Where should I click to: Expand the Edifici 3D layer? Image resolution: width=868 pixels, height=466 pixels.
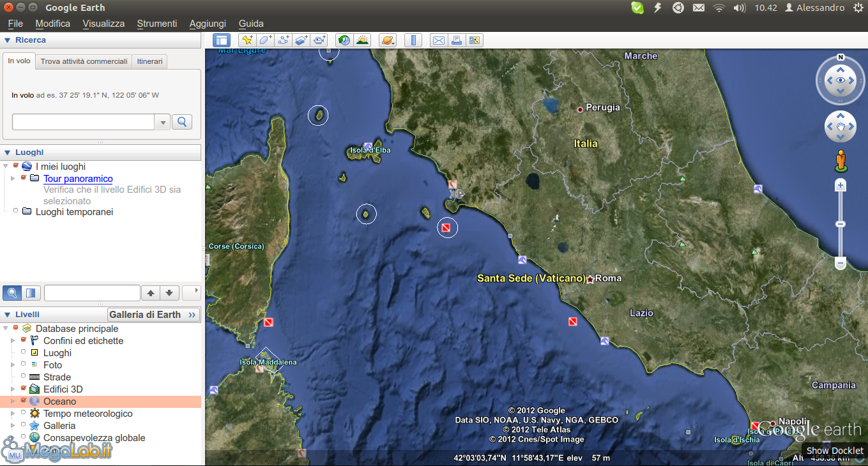pyautogui.click(x=13, y=389)
